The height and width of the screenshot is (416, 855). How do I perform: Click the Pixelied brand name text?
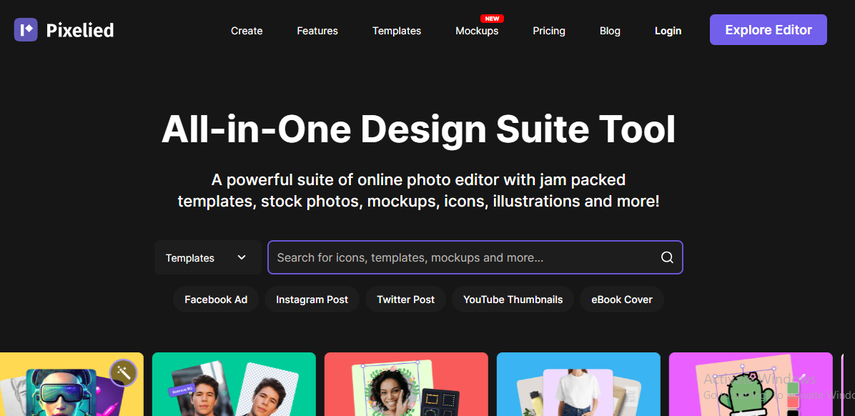coord(80,31)
